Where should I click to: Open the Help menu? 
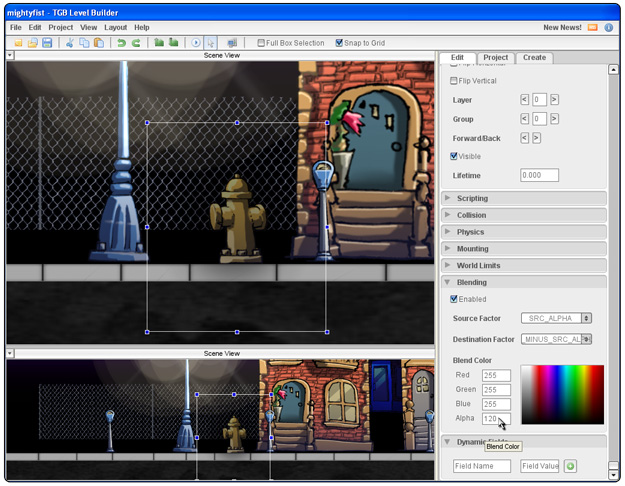(142, 28)
